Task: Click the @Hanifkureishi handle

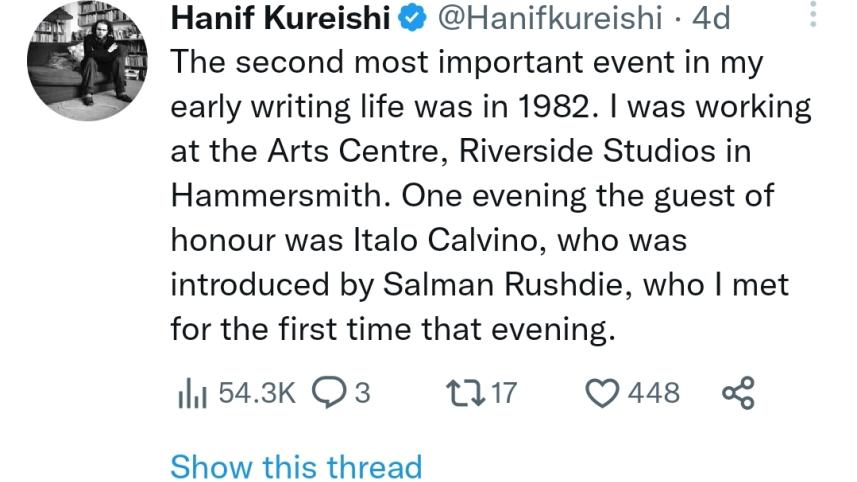Action: pyautogui.click(x=550, y=18)
